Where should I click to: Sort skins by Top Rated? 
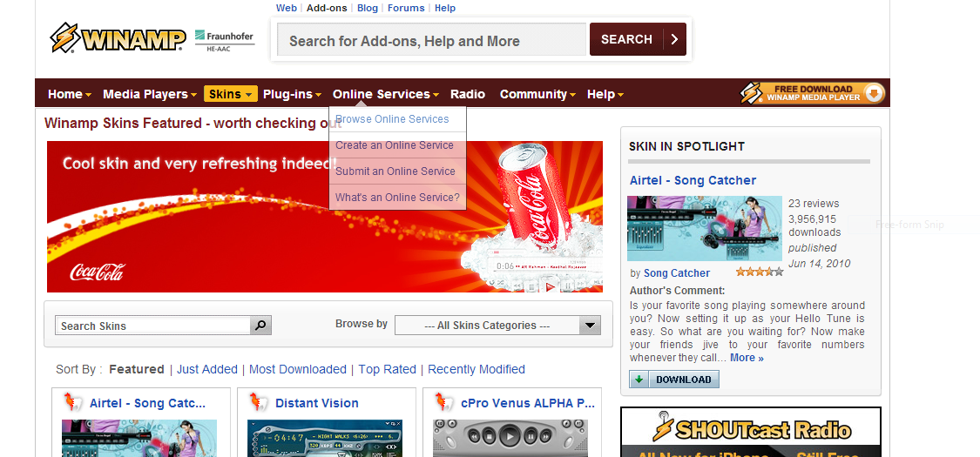coord(387,369)
